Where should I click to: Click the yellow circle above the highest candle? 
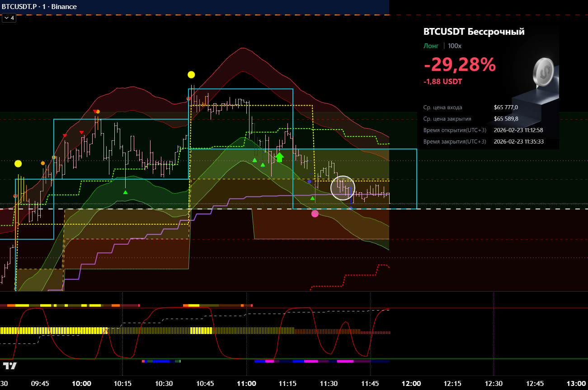pyautogui.click(x=191, y=74)
